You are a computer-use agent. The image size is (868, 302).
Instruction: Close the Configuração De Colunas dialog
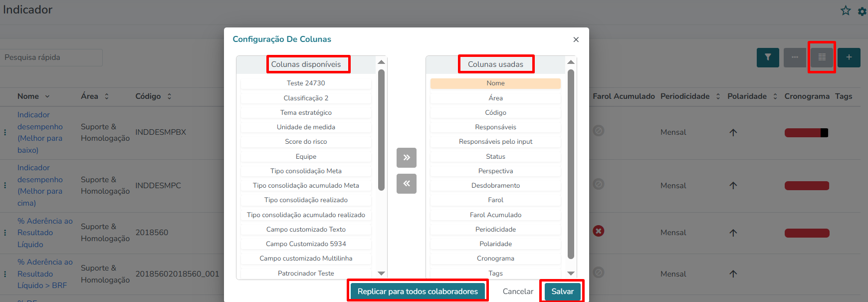[x=576, y=39]
